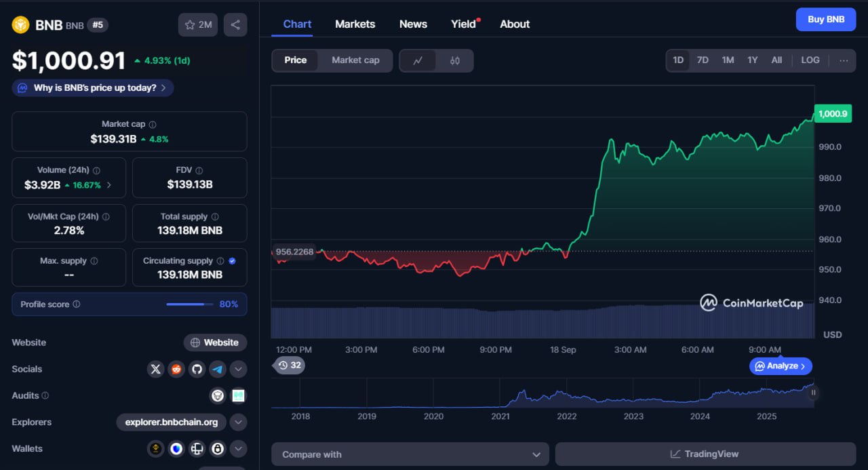Click the Buy BNB button

click(x=826, y=19)
